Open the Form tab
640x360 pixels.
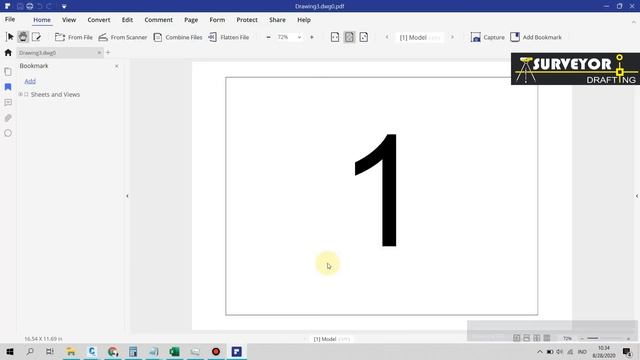pyautogui.click(x=217, y=20)
